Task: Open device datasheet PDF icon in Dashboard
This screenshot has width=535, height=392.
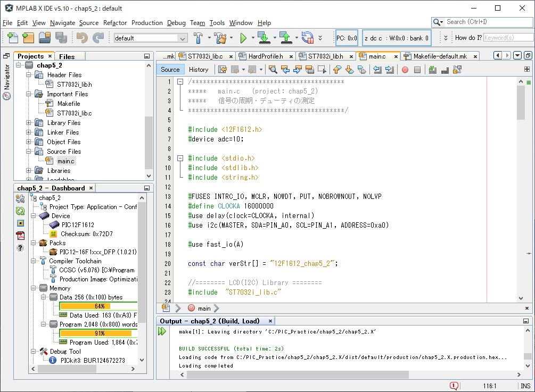Action: pos(20,236)
